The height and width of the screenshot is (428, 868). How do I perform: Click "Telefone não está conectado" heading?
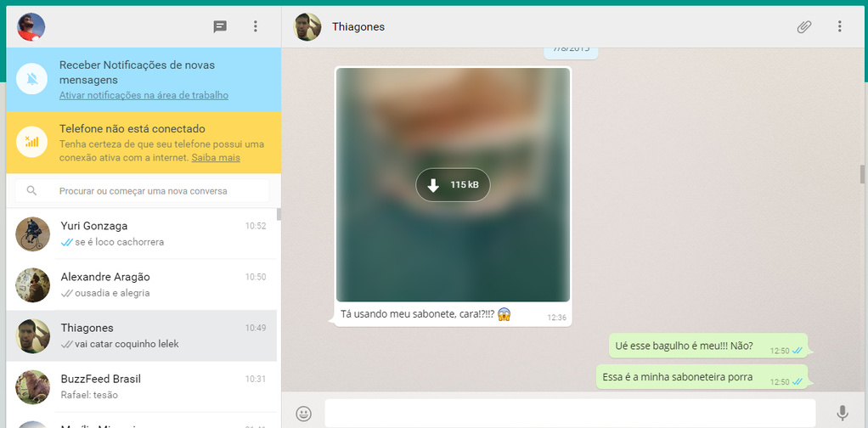pyautogui.click(x=132, y=129)
